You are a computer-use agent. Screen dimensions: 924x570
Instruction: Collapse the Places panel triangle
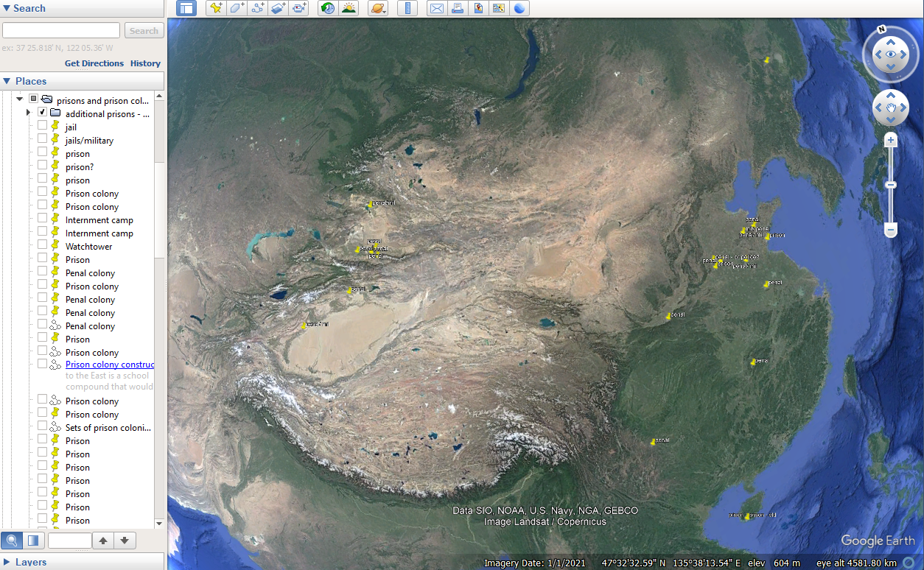[6, 81]
